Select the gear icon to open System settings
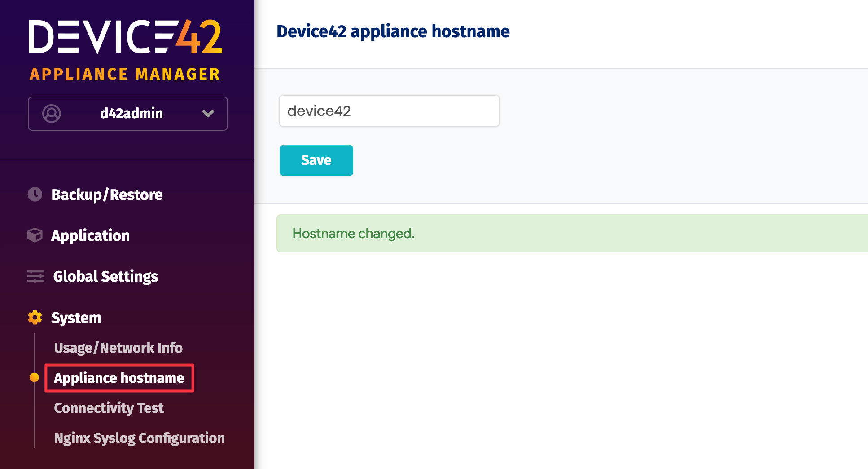The width and height of the screenshot is (868, 469). point(35,318)
